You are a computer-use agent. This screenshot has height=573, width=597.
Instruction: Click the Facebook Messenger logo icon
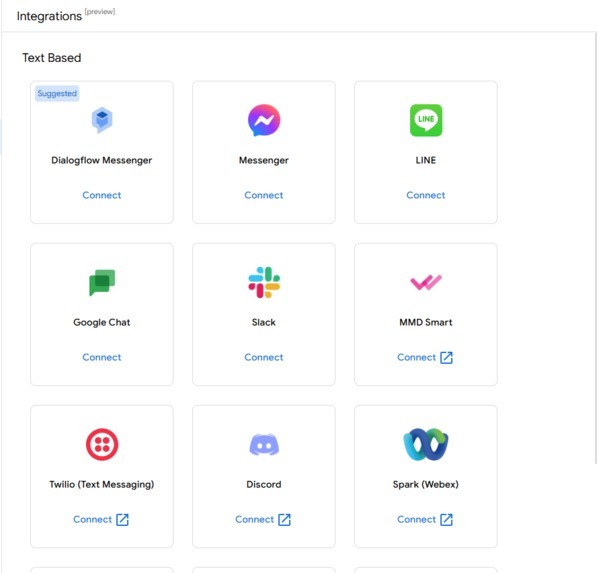tap(264, 120)
